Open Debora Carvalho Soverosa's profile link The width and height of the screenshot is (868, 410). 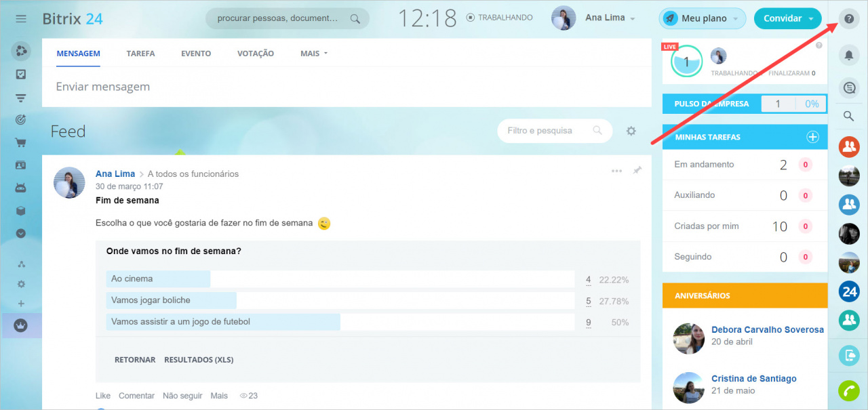pyautogui.click(x=767, y=329)
